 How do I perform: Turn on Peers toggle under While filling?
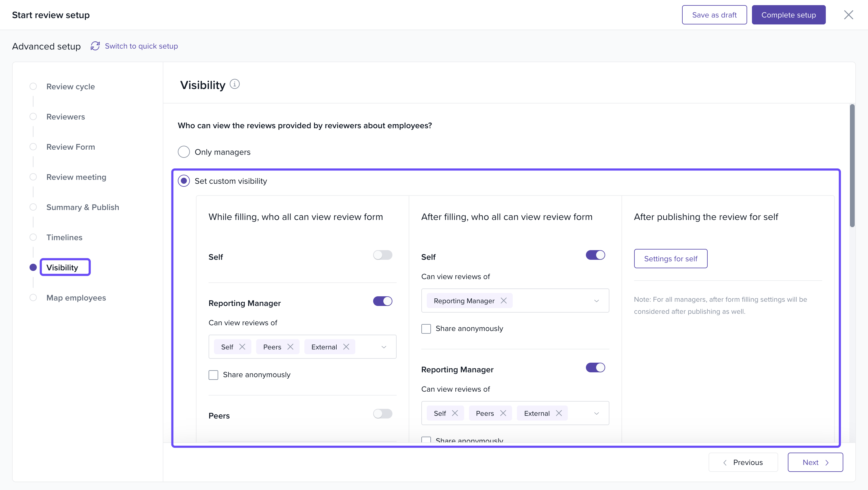382,413
